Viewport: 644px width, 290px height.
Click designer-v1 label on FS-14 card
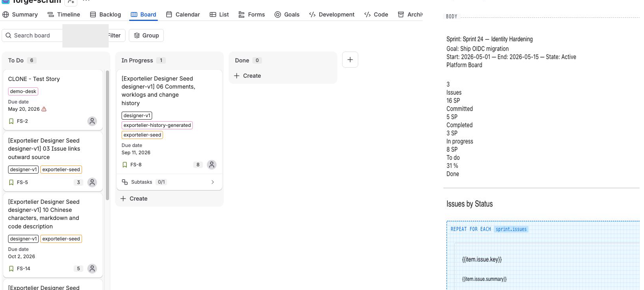click(23, 239)
